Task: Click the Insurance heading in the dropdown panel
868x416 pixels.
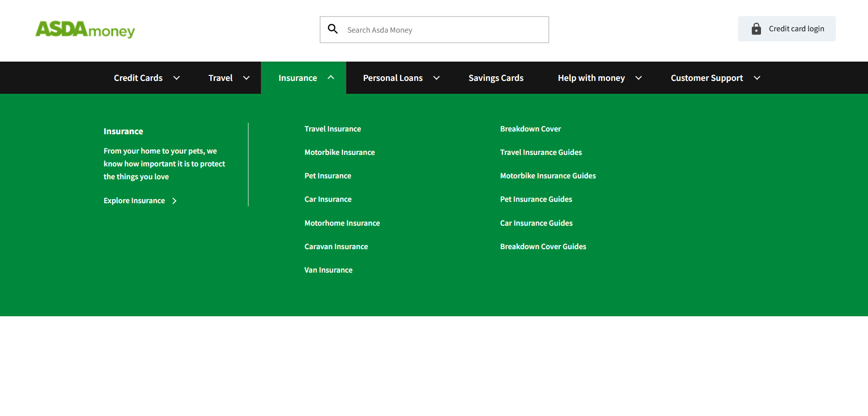Action: click(123, 131)
